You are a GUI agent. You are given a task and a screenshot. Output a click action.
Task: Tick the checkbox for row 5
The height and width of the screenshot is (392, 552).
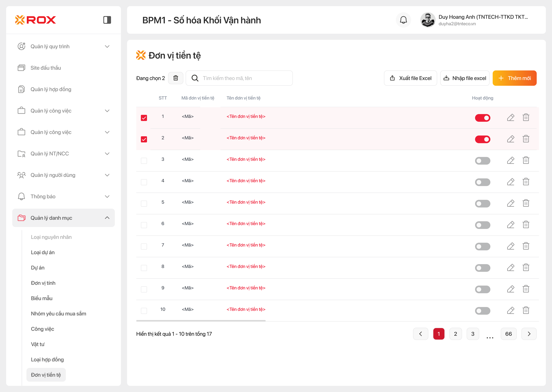pyautogui.click(x=144, y=203)
